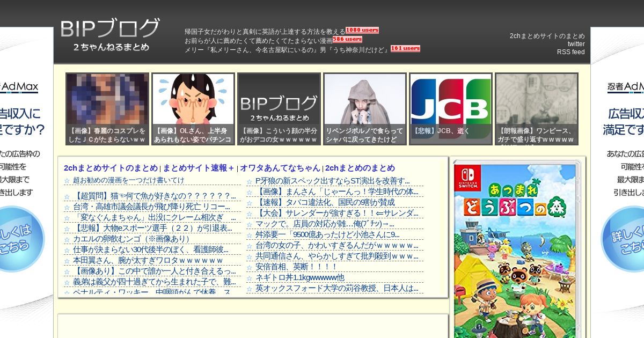
Task: Open the 2chまとめサイトのまとめ header link
Action: 547,36
